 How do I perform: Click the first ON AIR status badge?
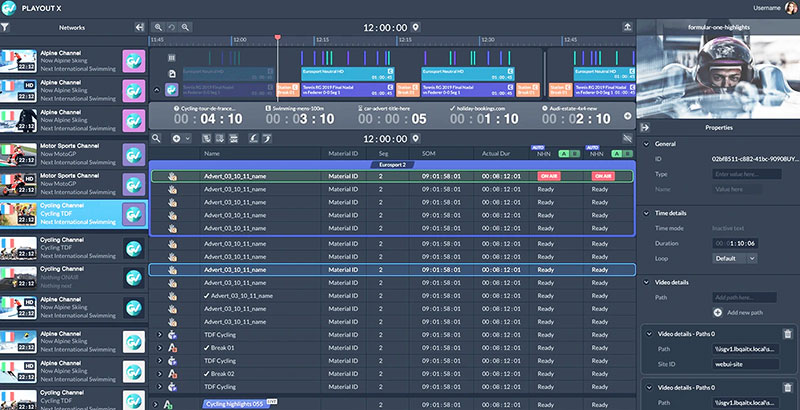click(549, 176)
